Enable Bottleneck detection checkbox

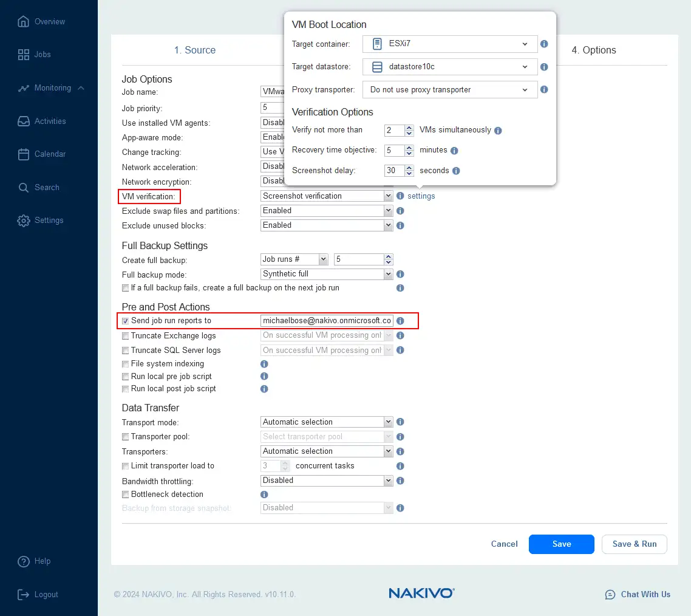point(126,495)
